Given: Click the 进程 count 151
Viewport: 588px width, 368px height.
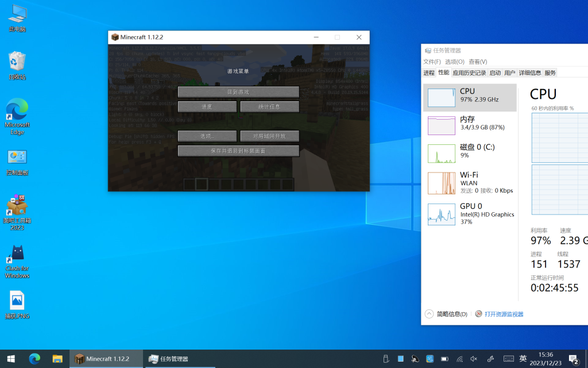Looking at the screenshot, I should 539,264.
